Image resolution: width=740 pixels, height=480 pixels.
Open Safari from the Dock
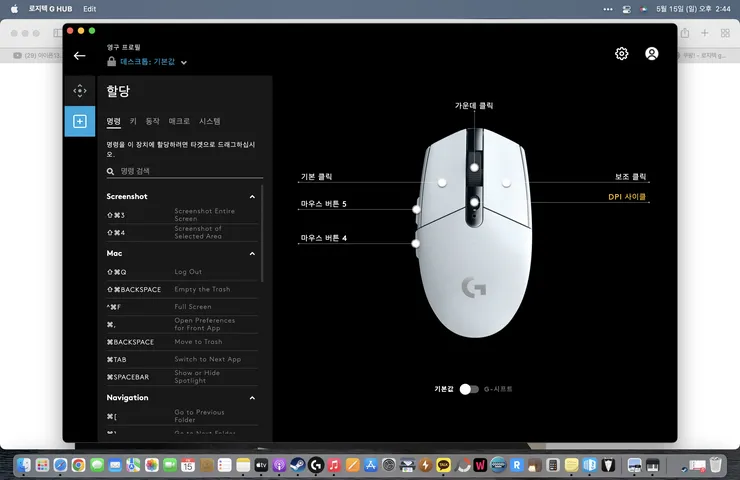point(60,465)
